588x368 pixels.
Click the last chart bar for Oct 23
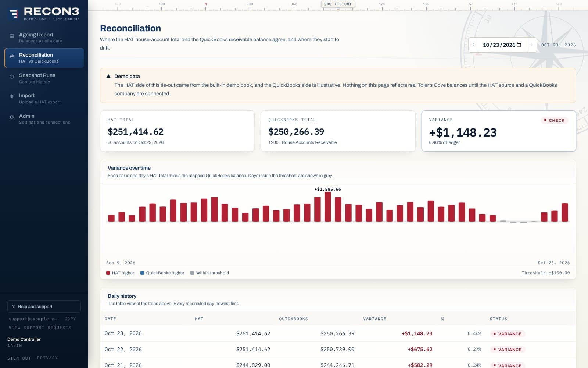[x=565, y=212]
